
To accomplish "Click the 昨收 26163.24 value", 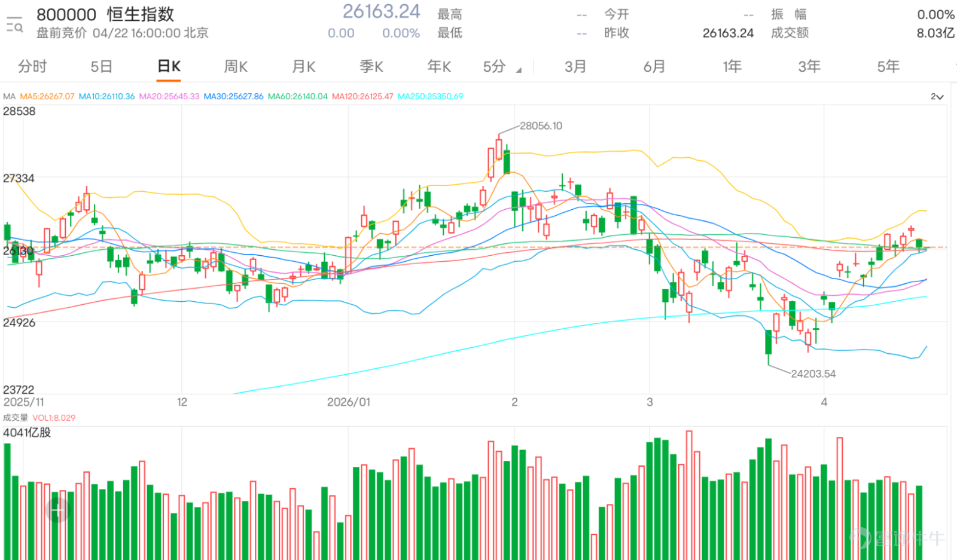I will [728, 33].
